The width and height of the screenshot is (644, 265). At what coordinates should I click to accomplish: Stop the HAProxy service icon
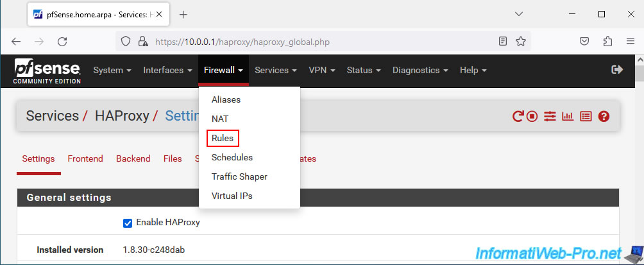point(532,117)
